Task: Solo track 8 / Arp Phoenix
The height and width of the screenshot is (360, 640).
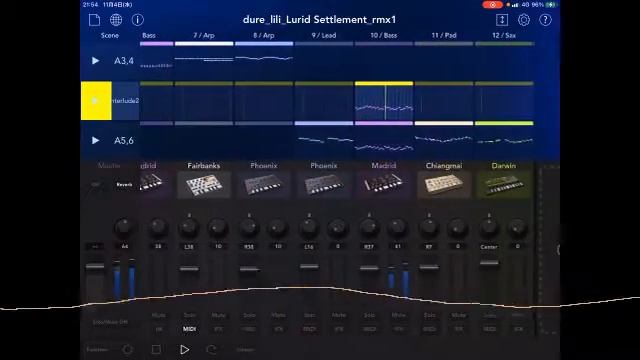Action: click(x=249, y=316)
